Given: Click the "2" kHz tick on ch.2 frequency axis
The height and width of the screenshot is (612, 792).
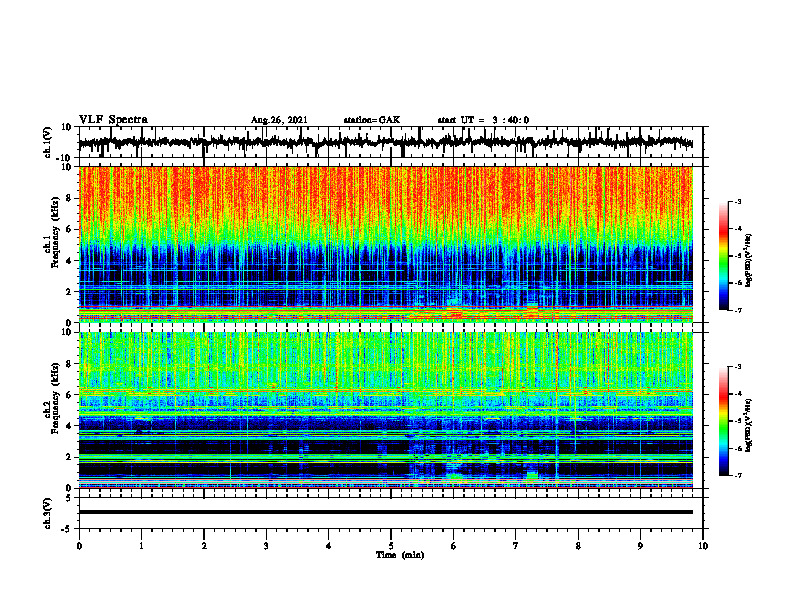Looking at the screenshot, I should 70,457.
